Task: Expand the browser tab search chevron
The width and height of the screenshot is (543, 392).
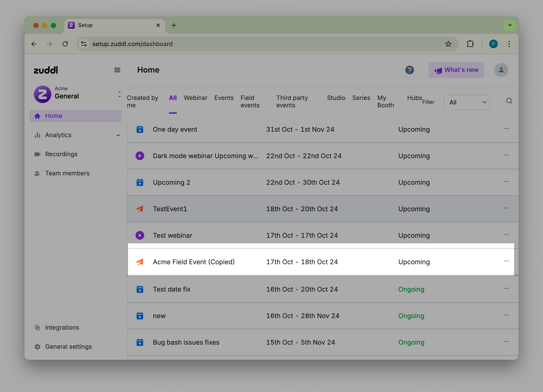Action: point(510,25)
